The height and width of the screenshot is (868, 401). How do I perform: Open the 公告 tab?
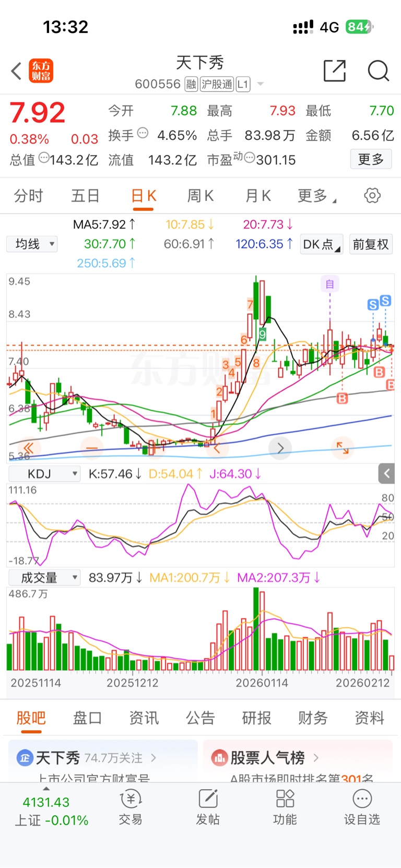[x=200, y=718]
